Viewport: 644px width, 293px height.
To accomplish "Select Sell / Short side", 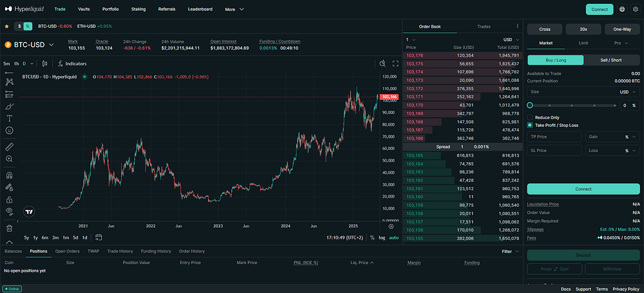I will pyautogui.click(x=611, y=60).
